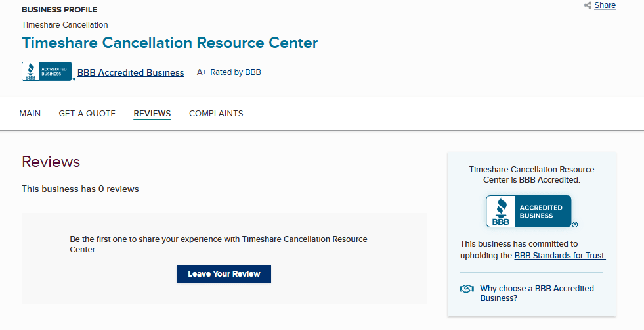Screen dimensions: 644x330
Task: Open the Get a Quote tab
Action: pyautogui.click(x=87, y=114)
